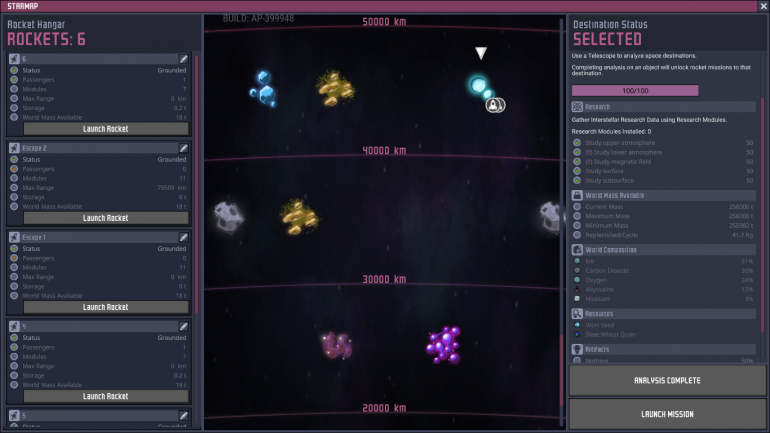Click the Analysis Complete button

point(667,380)
